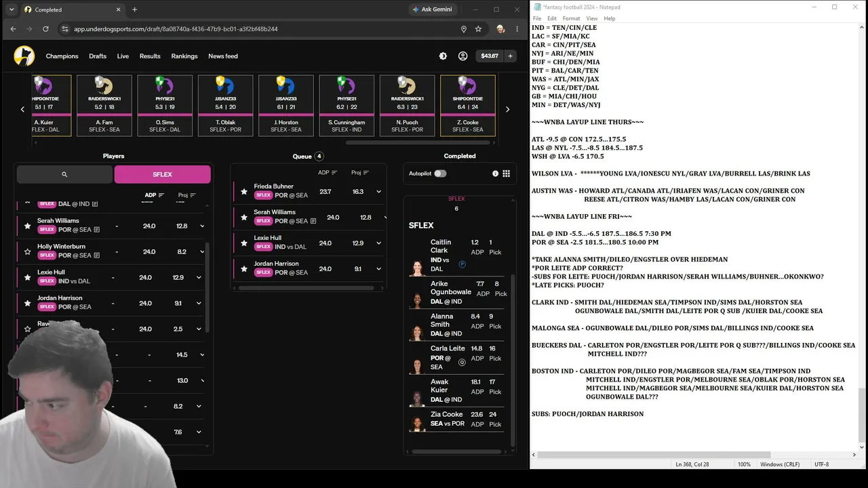This screenshot has height=488, width=868.
Task: Sort the Queue by ADP
Action: click(x=328, y=173)
